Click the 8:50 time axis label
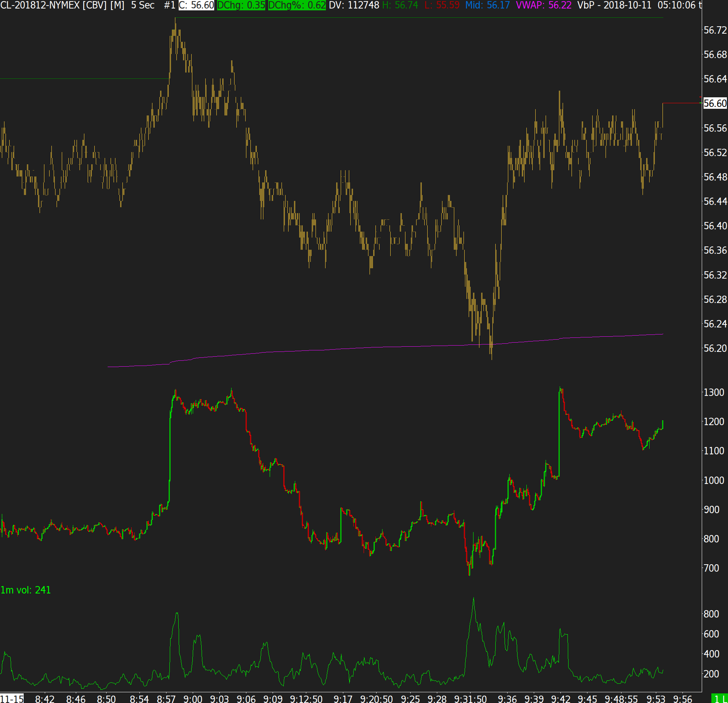Screen dimensions: 728x703 tap(107, 699)
